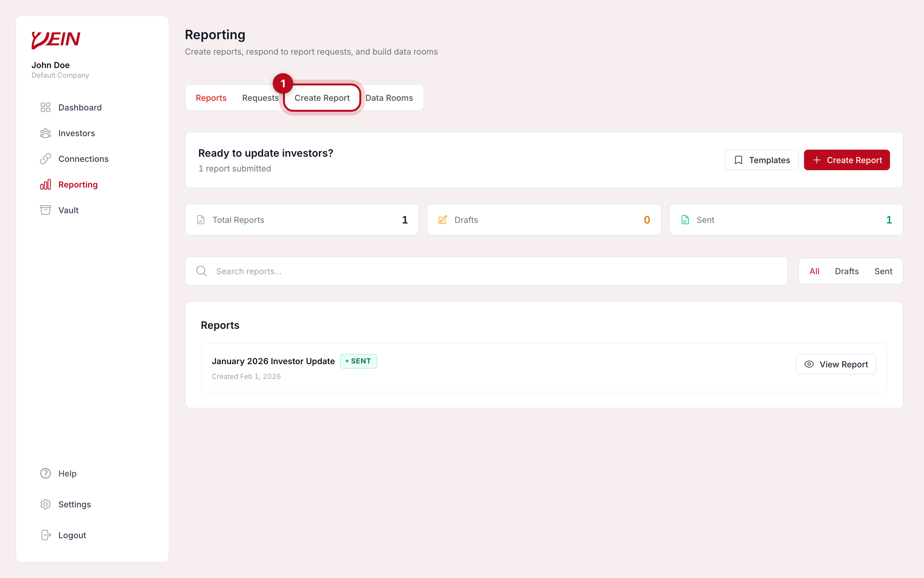Filter reports by All
924x578 pixels.
814,271
